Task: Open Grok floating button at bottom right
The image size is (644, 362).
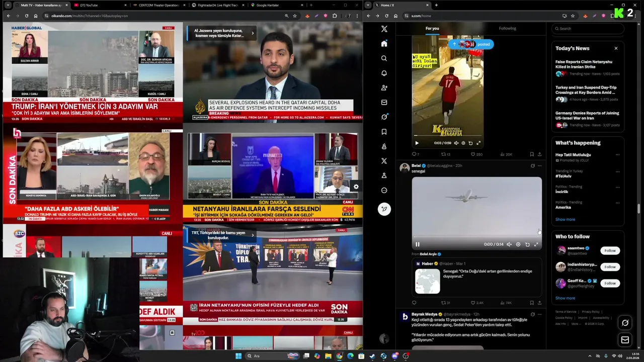Action: click(x=625, y=323)
